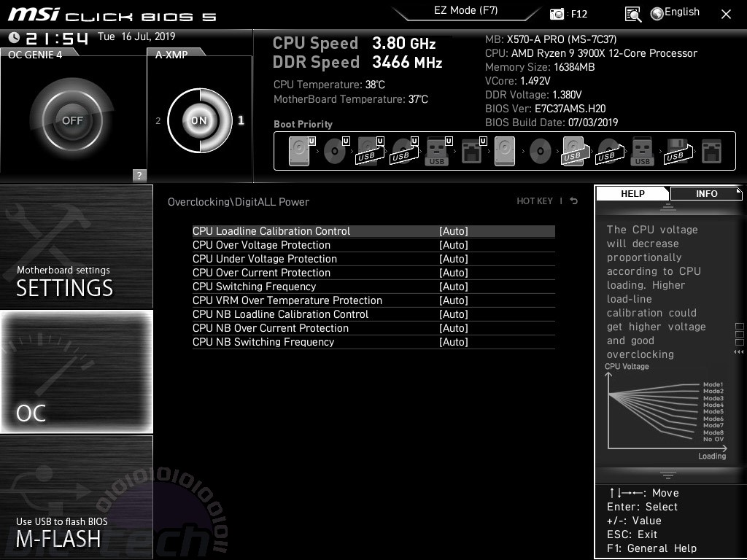
Task: Go back using the return arrow icon
Action: 574,201
